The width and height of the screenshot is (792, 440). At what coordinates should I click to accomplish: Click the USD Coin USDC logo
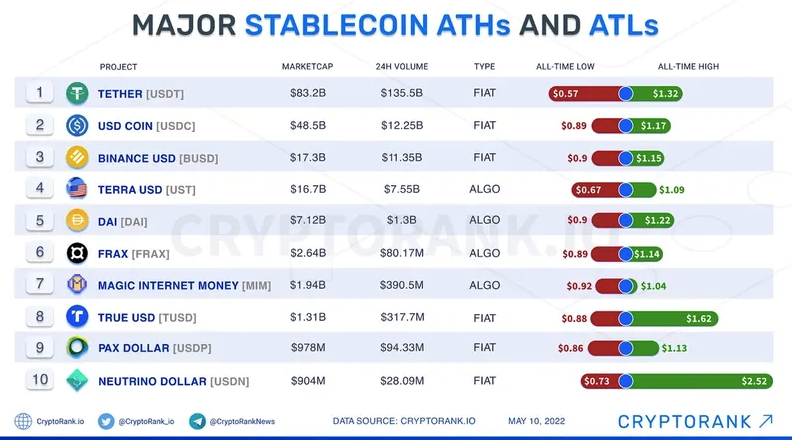77,125
